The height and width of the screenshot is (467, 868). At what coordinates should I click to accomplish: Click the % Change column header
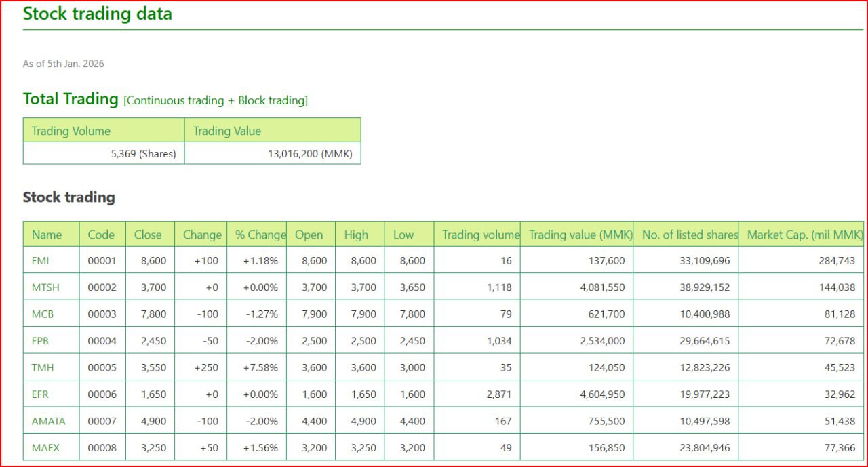260,235
